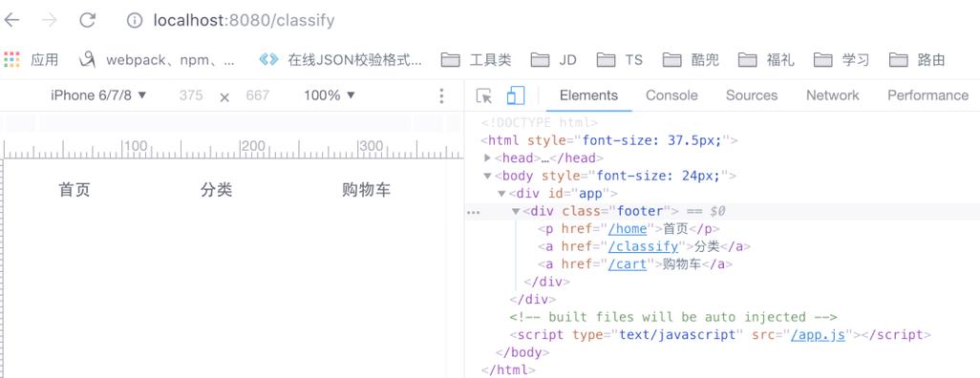Click 分类 in the page preview
The width and height of the screenshot is (980, 378).
(x=216, y=190)
